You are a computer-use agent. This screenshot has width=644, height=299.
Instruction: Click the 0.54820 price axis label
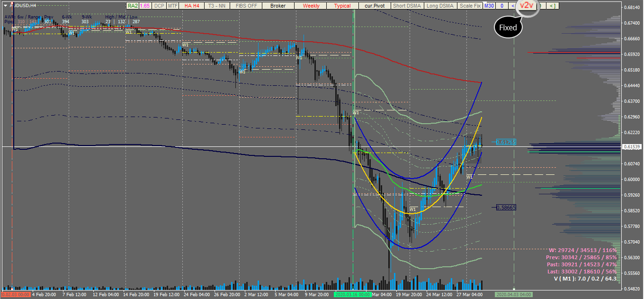633,289
